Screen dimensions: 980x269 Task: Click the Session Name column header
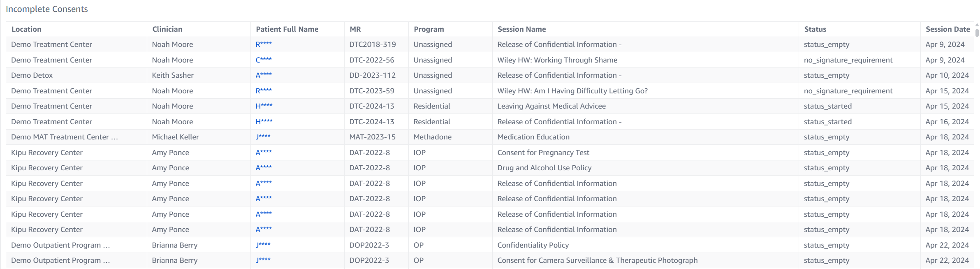pyautogui.click(x=521, y=29)
